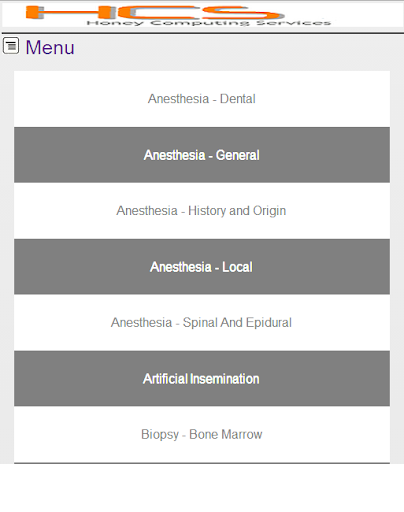Choose Anesthesia - Local item

tap(202, 267)
